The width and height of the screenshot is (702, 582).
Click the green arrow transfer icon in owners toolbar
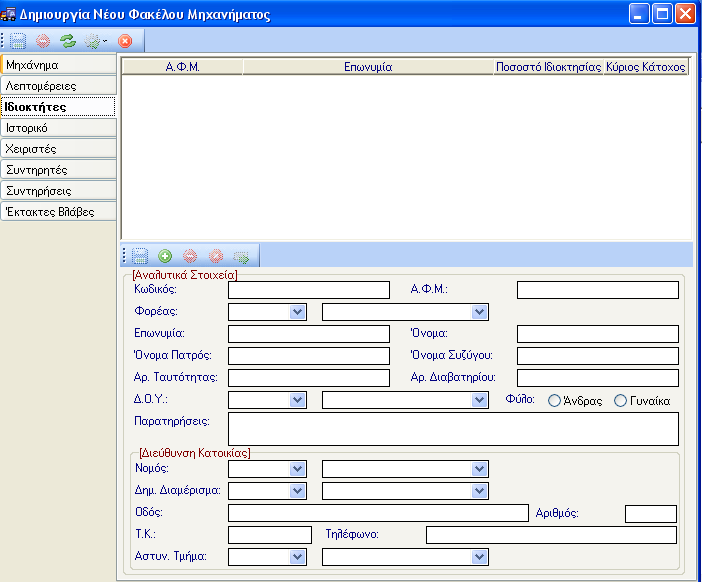(241, 257)
